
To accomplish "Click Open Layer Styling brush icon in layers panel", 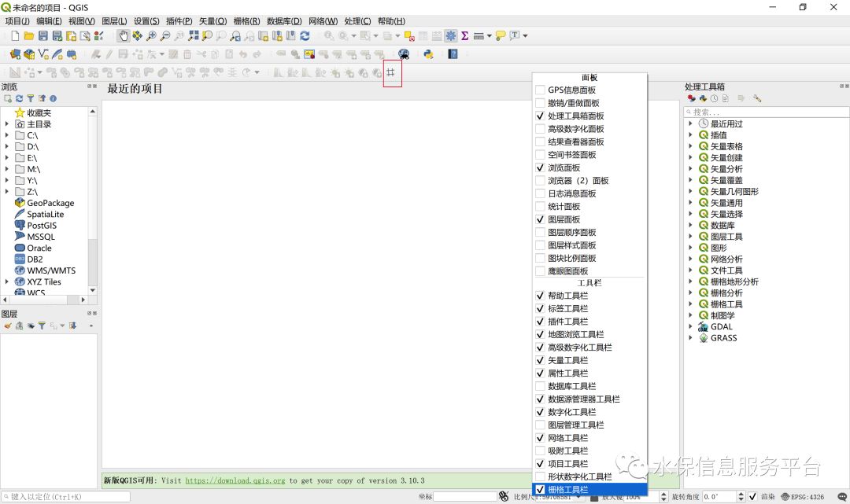I will [8, 326].
